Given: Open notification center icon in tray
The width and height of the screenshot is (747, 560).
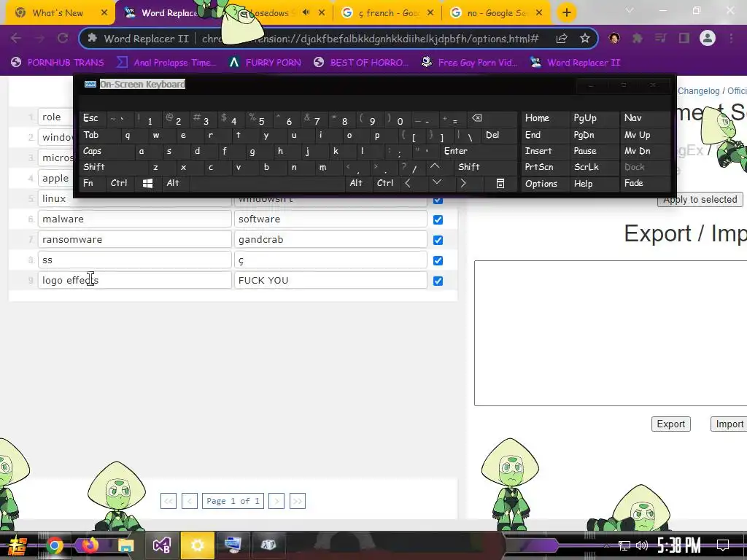Looking at the screenshot, I should pos(723,545).
